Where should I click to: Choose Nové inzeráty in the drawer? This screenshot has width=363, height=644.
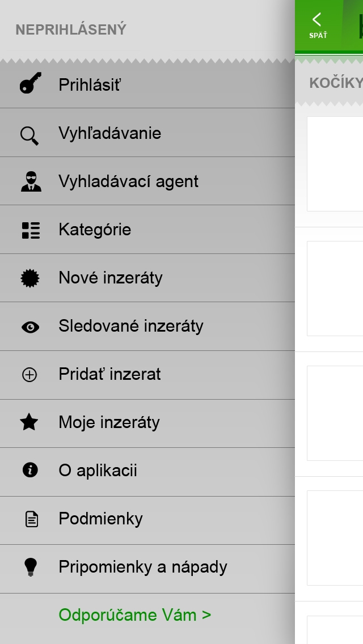(x=147, y=278)
